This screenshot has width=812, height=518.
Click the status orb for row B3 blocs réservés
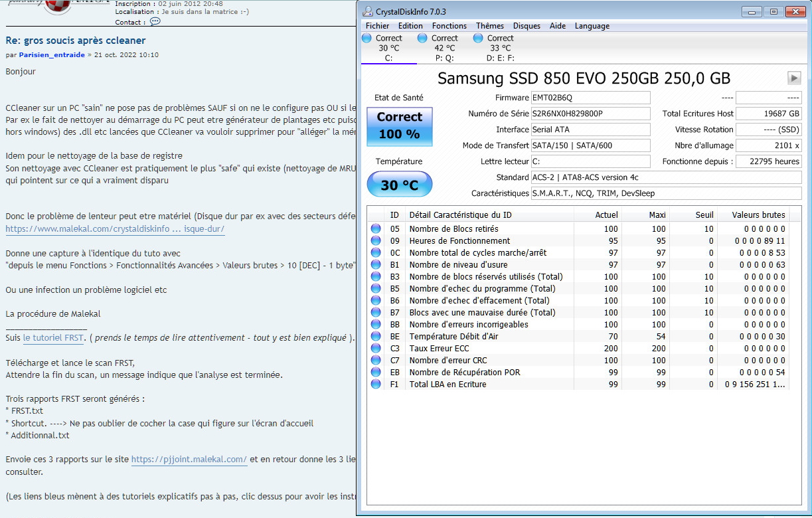376,277
